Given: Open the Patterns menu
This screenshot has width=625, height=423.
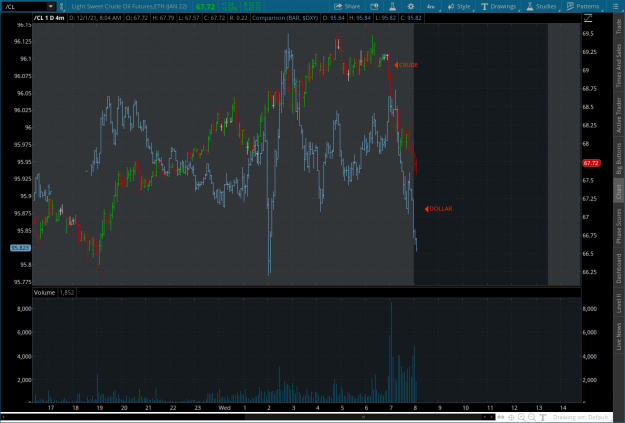Looking at the screenshot, I should click(x=583, y=6).
